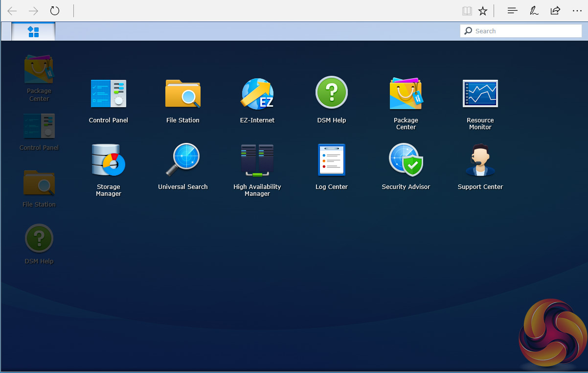588x373 pixels.
Task: Reload the page with browser refresh button
Action: (x=55, y=11)
